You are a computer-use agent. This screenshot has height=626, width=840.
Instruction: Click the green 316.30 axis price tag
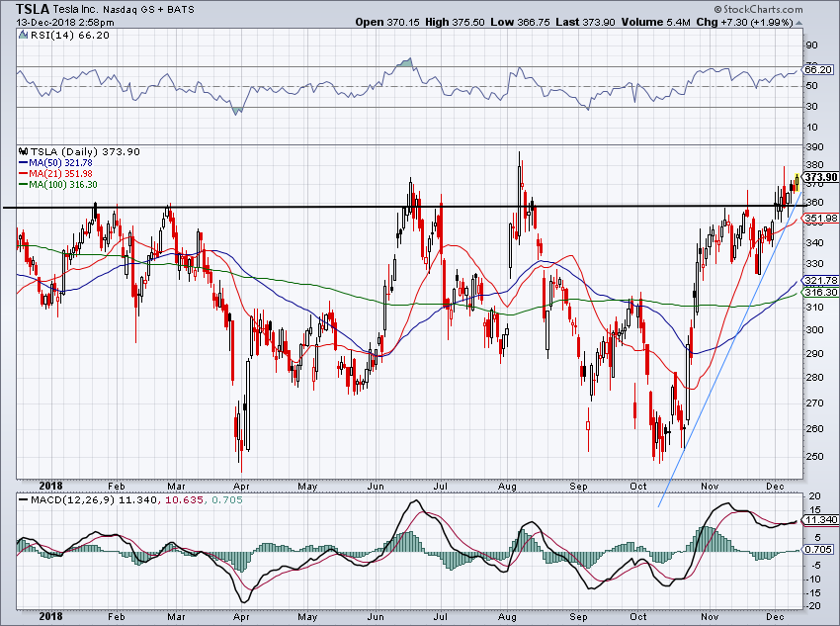tap(821, 293)
